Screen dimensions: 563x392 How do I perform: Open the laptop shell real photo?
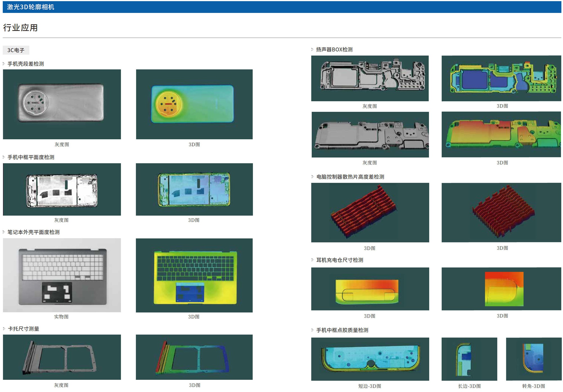tap(62, 275)
